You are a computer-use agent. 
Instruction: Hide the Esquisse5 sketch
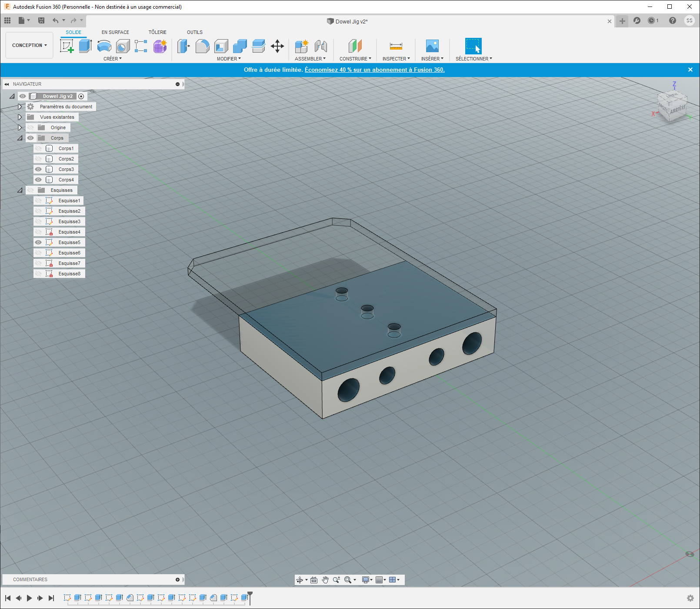(x=39, y=242)
